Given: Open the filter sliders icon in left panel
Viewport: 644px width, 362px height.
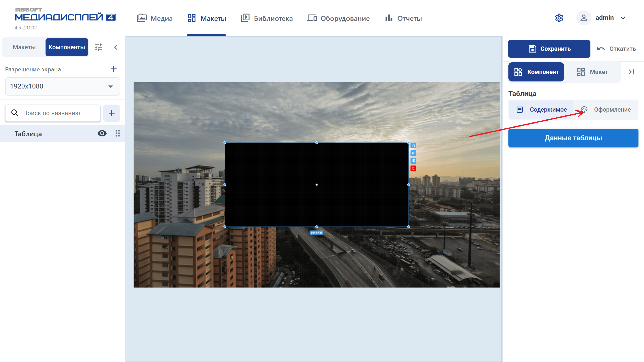Looking at the screenshot, I should click(x=99, y=47).
